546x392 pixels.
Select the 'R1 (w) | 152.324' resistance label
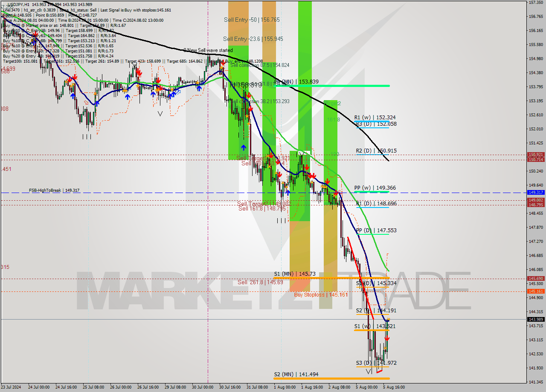(x=375, y=117)
